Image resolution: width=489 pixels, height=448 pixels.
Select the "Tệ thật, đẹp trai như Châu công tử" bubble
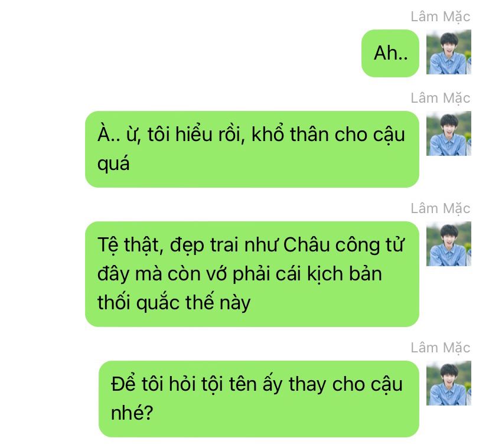[x=252, y=274]
